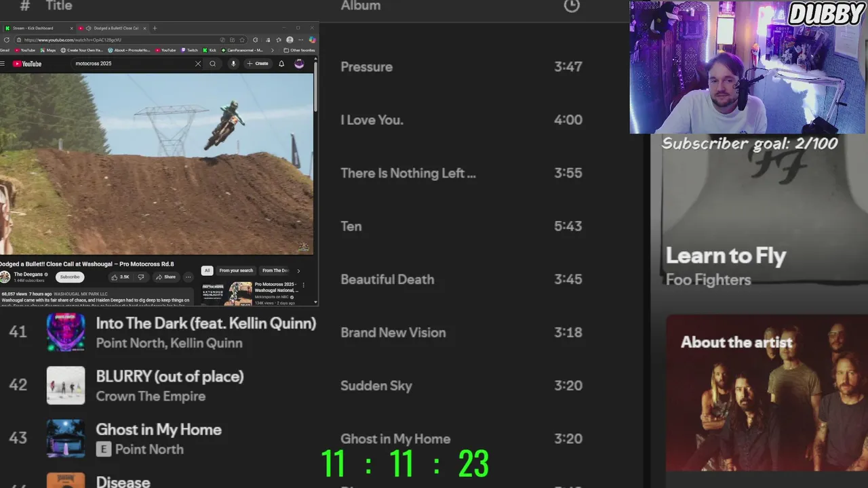
Task: Open more actions for the video
Action: [x=189, y=277]
